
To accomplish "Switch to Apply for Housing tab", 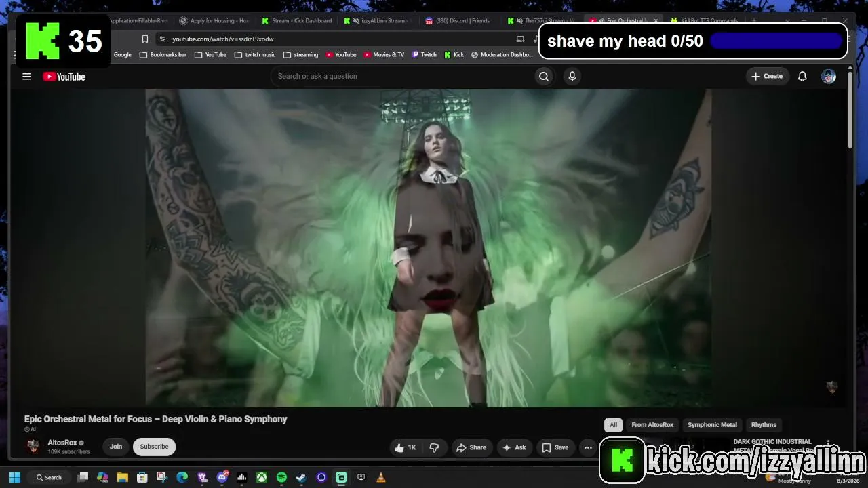I will click(214, 21).
